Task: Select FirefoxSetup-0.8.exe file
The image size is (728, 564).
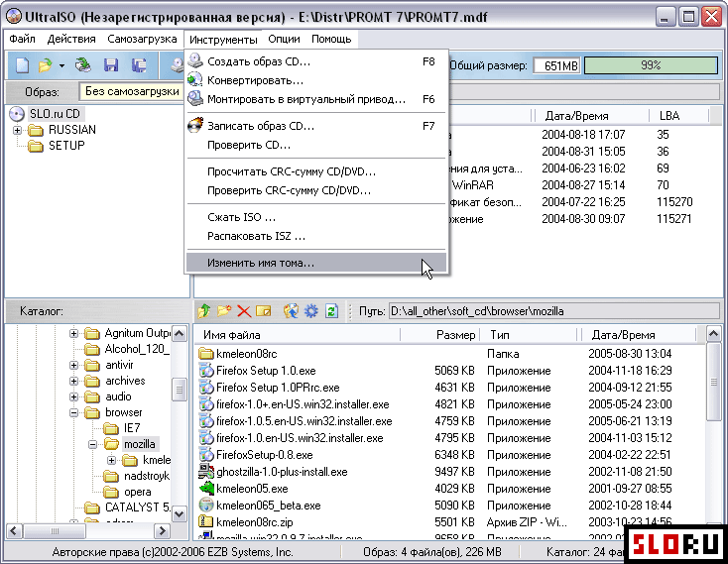Action: pos(256,455)
